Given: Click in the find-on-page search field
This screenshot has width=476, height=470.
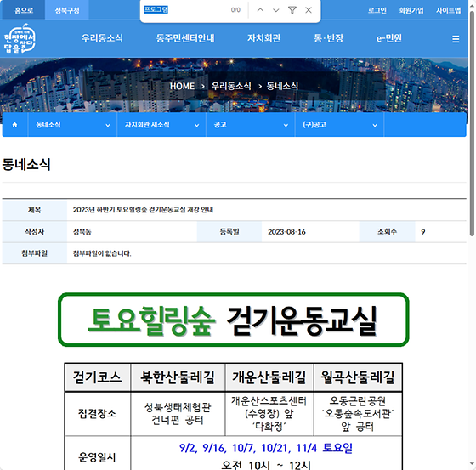Looking at the screenshot, I should coord(185,10).
